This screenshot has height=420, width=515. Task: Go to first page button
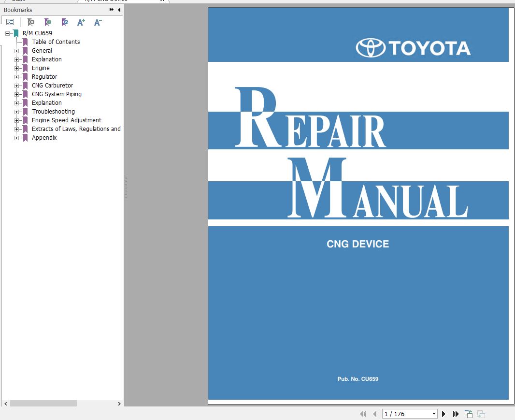363,414
